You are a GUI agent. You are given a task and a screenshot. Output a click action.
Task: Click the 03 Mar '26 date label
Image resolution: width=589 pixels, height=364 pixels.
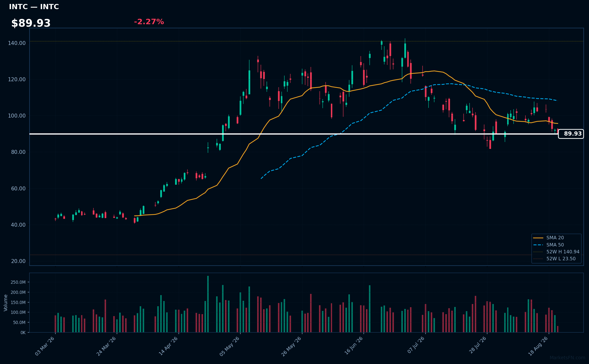click(45, 346)
